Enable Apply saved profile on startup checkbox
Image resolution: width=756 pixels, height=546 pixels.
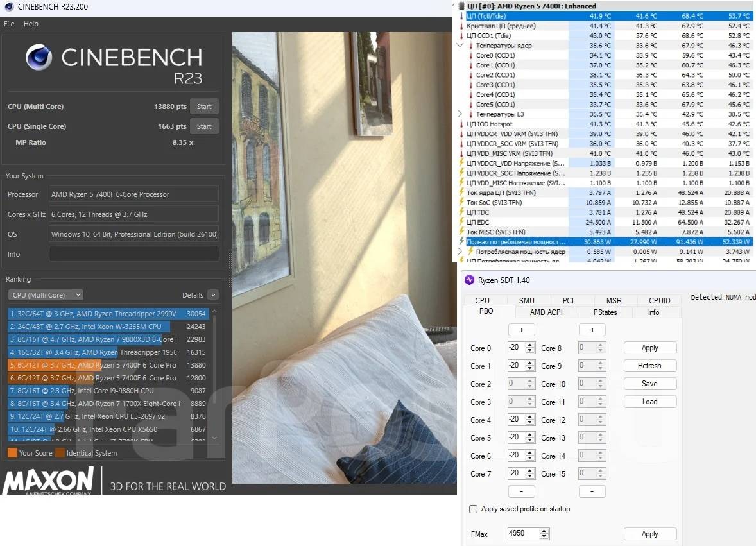[x=473, y=509]
